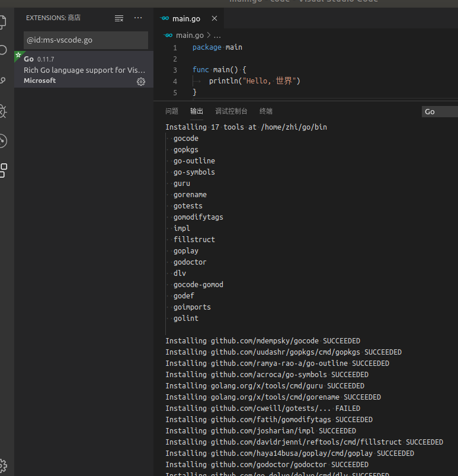Click the golang.org gorename output line
This screenshot has width=458, height=476.
273,397
